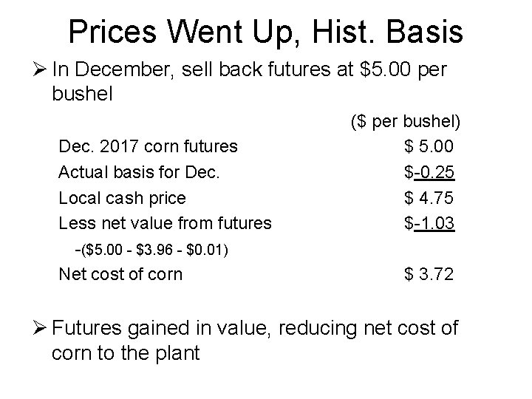Viewport: 532px width, 399px height.
Task: Select the formula "-($5.00 - $3.96 - $0.01)"
Action: (x=151, y=250)
